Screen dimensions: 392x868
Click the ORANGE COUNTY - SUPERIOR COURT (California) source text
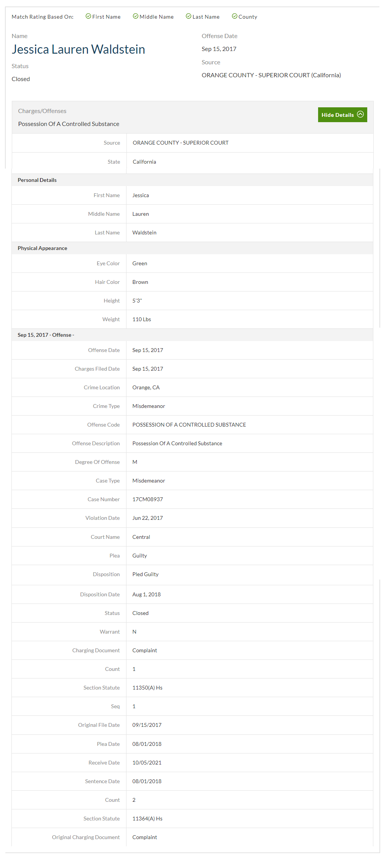tap(271, 75)
